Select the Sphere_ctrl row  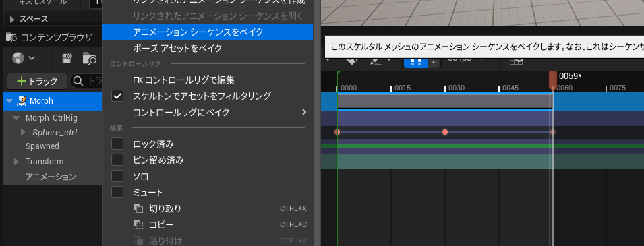[52, 133]
